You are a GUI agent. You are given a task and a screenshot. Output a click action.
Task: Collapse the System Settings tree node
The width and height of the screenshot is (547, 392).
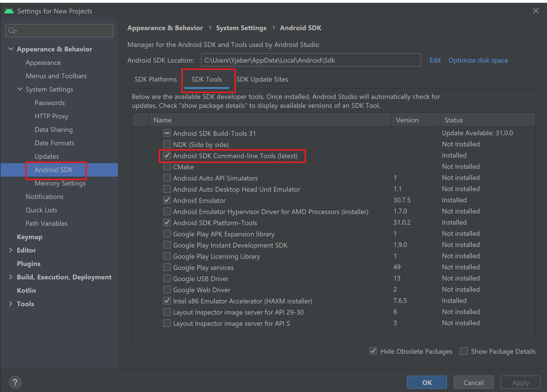pyautogui.click(x=20, y=89)
